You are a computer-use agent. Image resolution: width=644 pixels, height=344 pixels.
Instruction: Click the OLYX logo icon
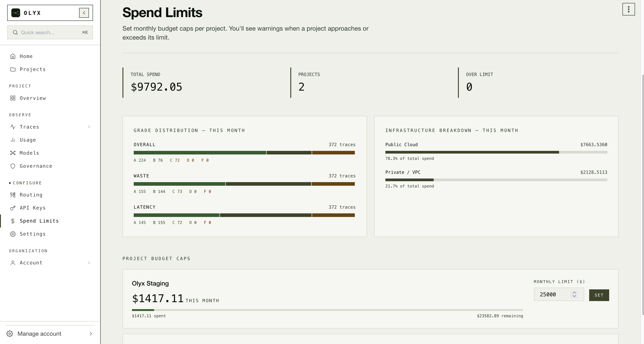16,13
